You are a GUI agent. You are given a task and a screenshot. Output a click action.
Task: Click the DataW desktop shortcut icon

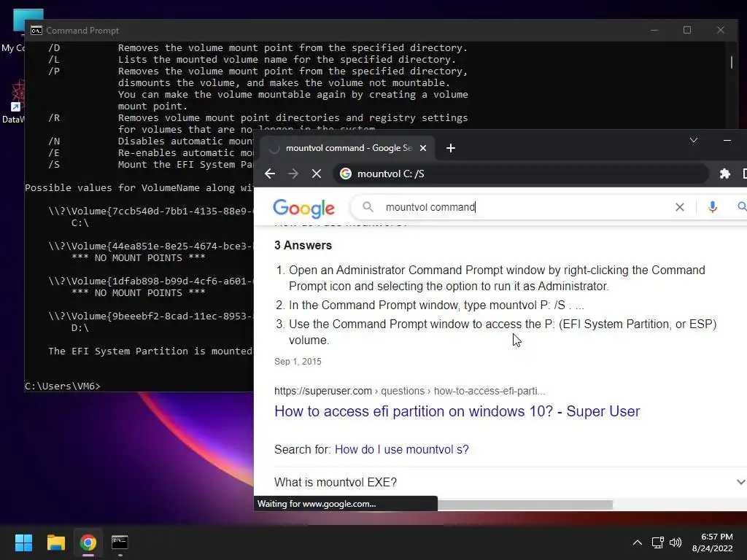click(x=13, y=101)
